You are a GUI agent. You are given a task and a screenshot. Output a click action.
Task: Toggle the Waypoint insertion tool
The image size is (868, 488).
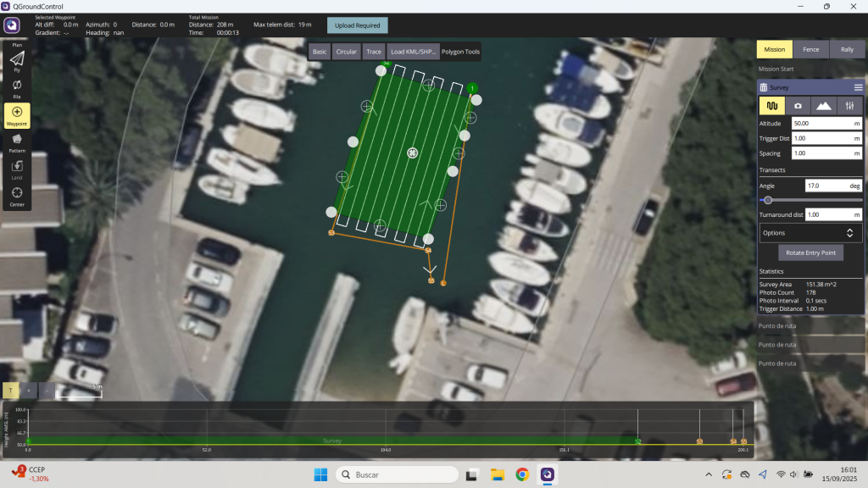[17, 116]
